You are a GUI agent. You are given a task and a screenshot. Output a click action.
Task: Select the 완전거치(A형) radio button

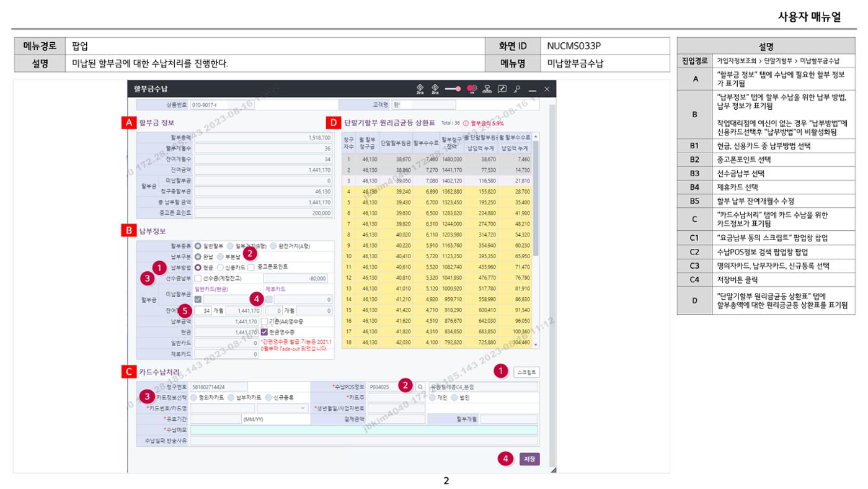pyautogui.click(x=273, y=246)
